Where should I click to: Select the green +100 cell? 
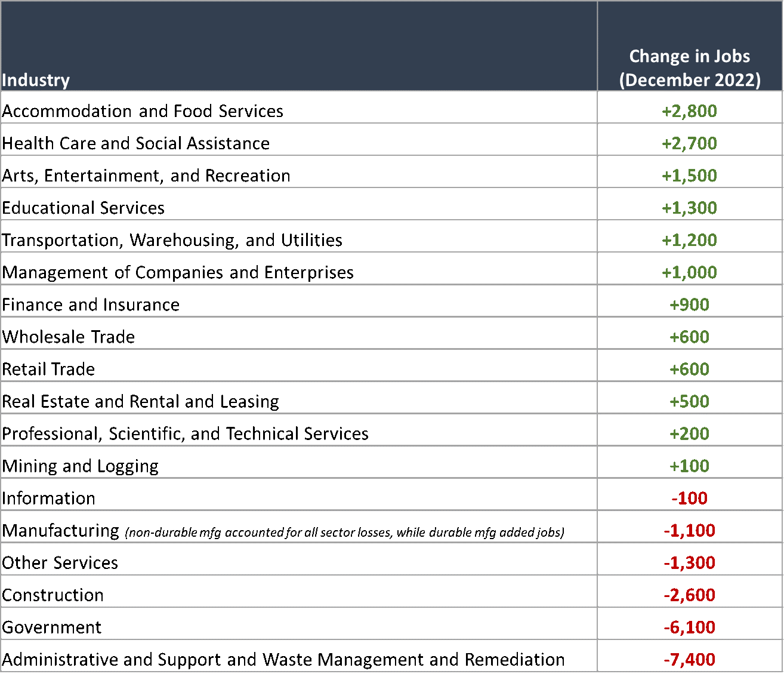click(x=690, y=466)
